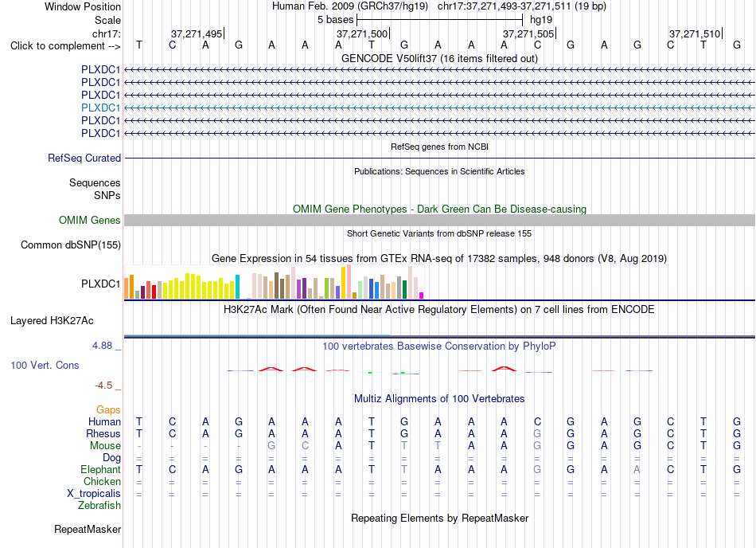Click the Common dbSNP(155) track label

(x=70, y=245)
